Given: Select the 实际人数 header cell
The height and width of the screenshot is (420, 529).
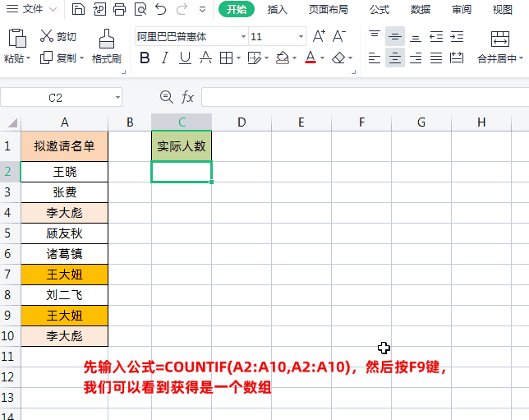Looking at the screenshot, I should click(x=182, y=145).
